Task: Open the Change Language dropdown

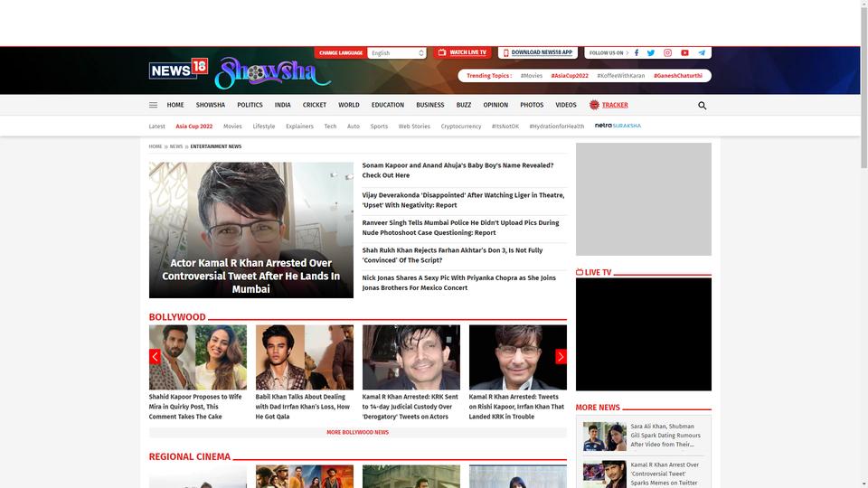Action: click(397, 52)
